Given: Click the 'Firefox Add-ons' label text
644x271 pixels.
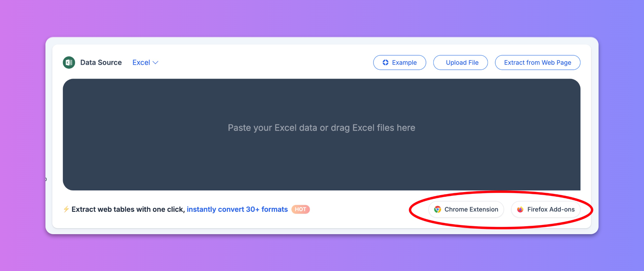Looking at the screenshot, I should [x=551, y=209].
